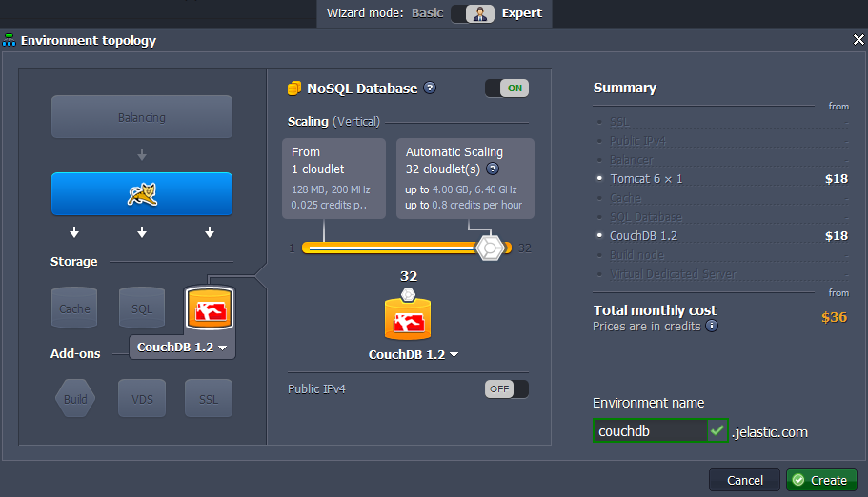
Task: Click the Balancing node block
Action: [x=142, y=117]
